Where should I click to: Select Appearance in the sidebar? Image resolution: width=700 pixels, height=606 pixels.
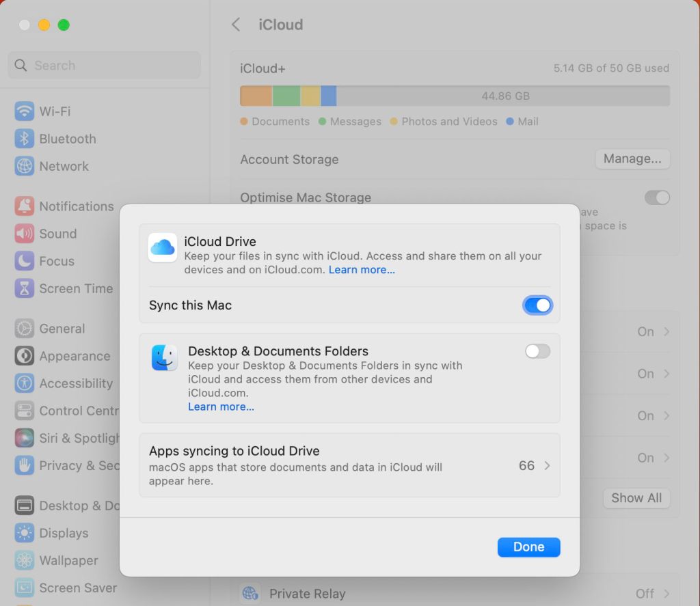[74, 356]
